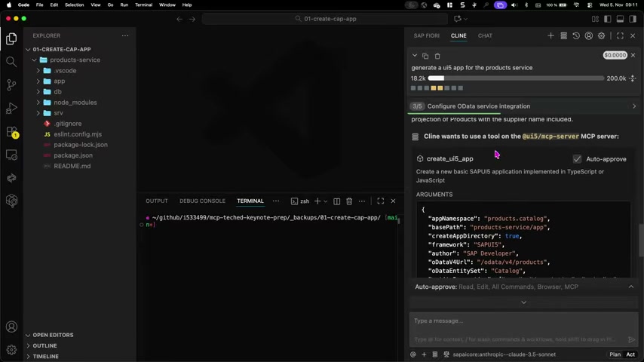Open Explorer more actions ellipsis
This screenshot has width=644, height=362.
pyautogui.click(x=125, y=35)
